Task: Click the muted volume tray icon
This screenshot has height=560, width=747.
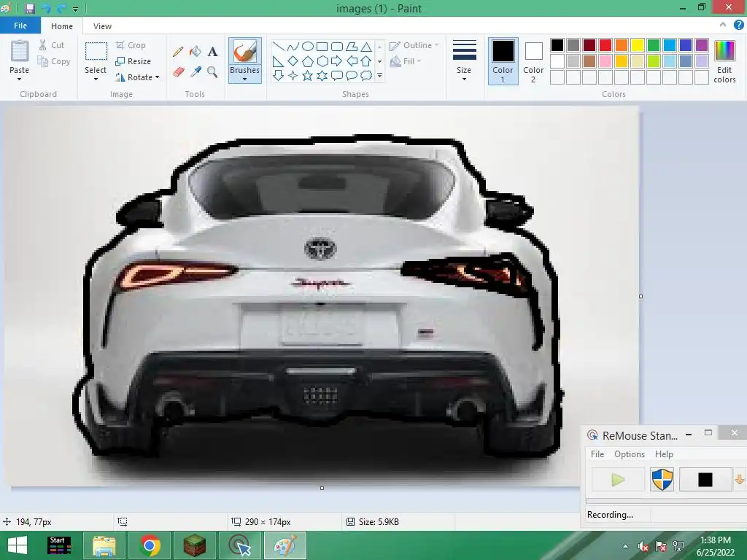Action: point(643,546)
